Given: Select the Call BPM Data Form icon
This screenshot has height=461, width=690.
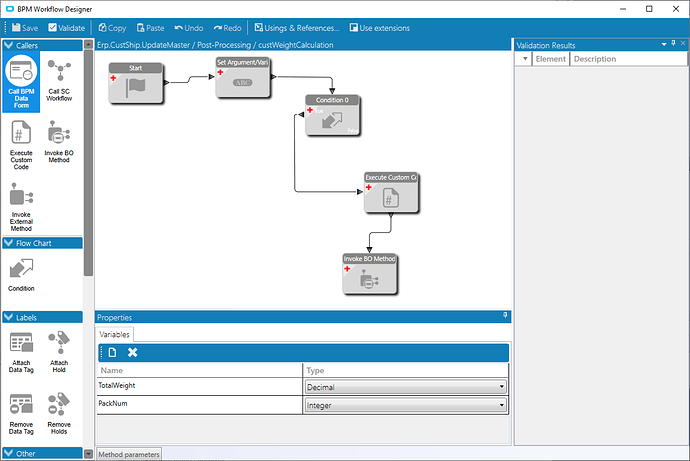Looking at the screenshot, I should (x=21, y=83).
